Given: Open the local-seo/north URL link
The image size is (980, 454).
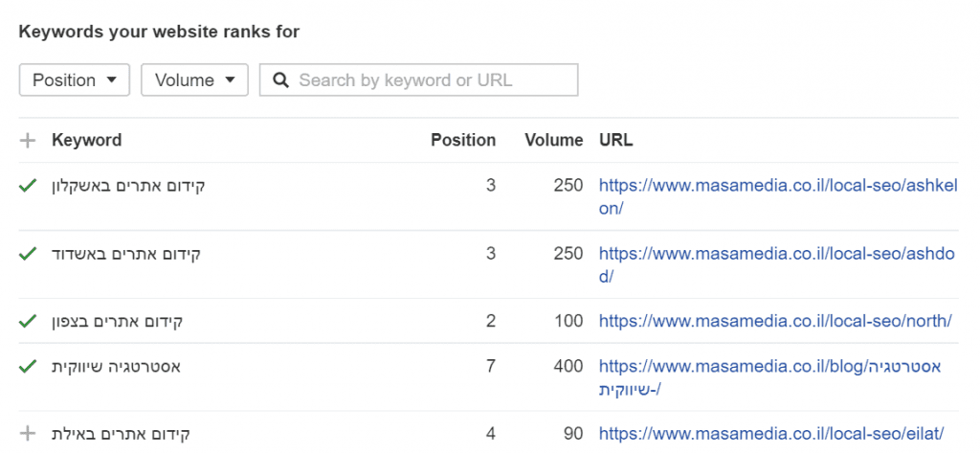Looking at the screenshot, I should (x=775, y=322).
